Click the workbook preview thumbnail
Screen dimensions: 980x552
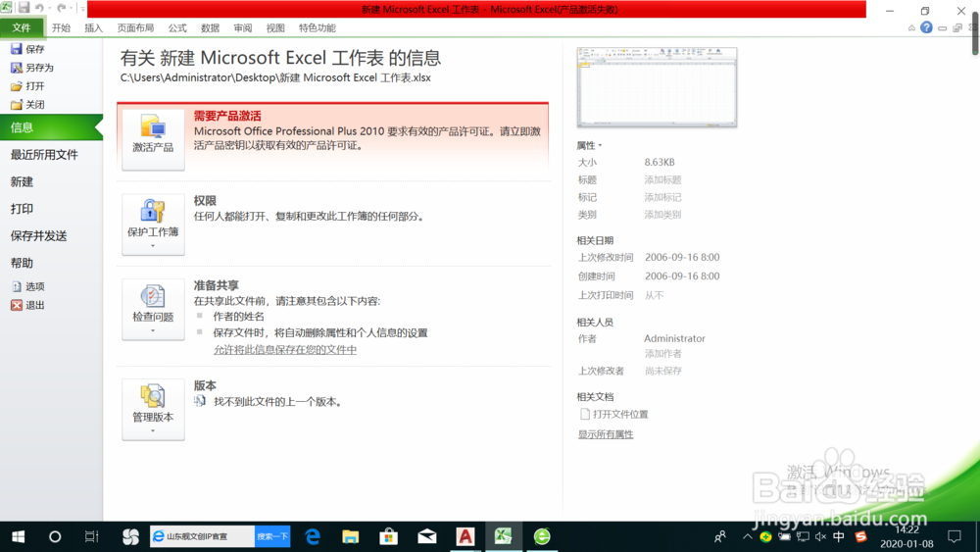click(657, 87)
